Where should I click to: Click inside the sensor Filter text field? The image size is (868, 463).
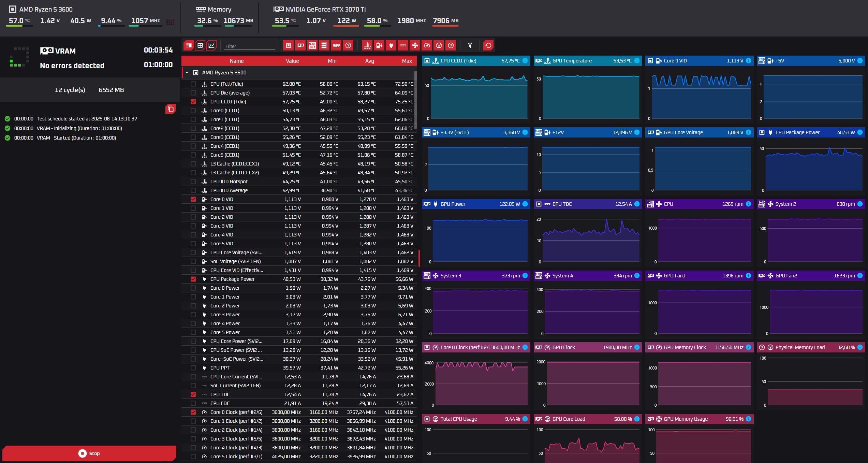point(249,46)
